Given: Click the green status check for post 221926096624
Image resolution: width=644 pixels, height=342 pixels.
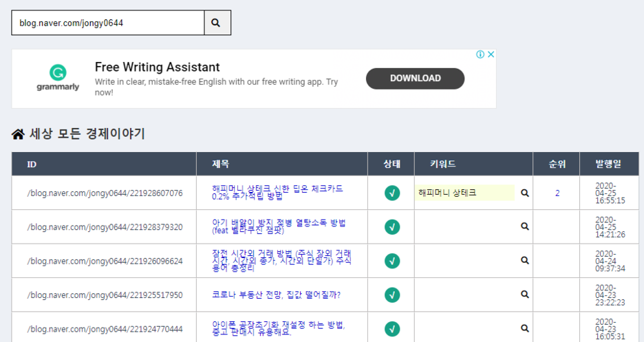Looking at the screenshot, I should point(392,261).
